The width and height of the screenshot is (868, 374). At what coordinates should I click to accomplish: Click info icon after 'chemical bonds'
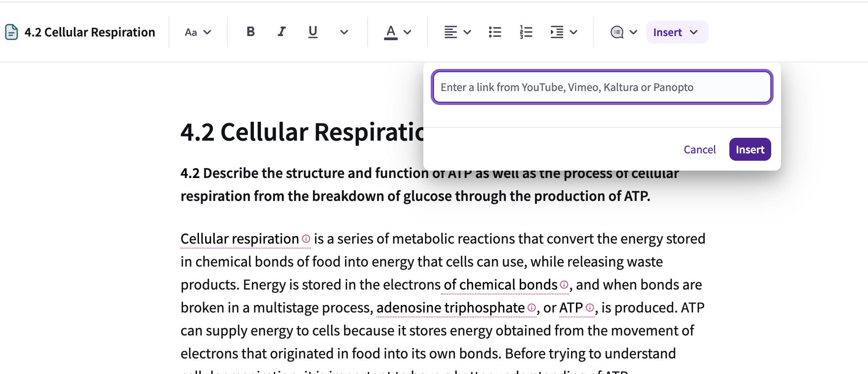click(x=564, y=285)
